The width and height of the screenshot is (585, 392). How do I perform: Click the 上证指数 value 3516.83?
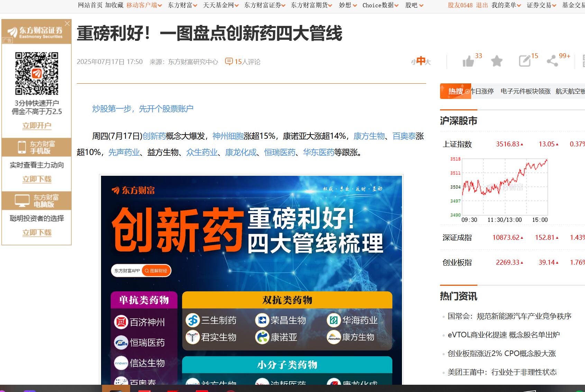click(508, 144)
